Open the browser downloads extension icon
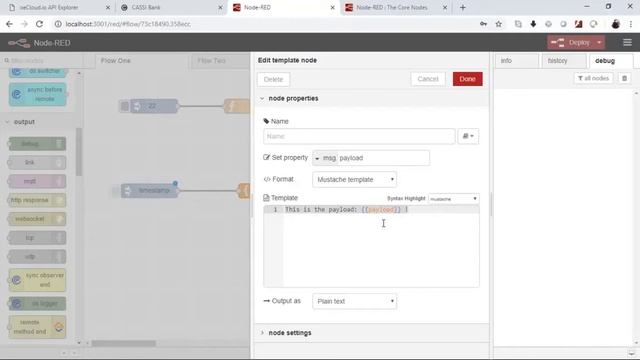640x360 pixels. [533, 24]
